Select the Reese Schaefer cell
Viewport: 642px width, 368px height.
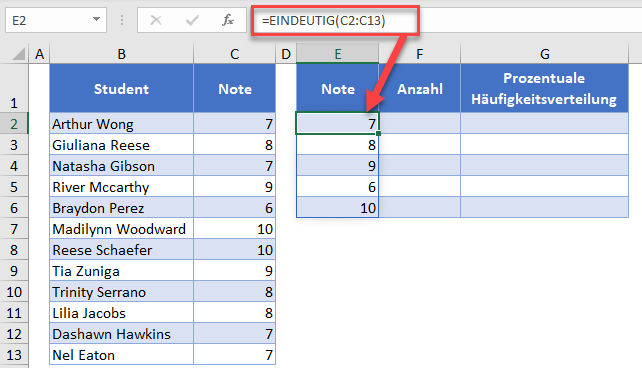[x=121, y=250]
